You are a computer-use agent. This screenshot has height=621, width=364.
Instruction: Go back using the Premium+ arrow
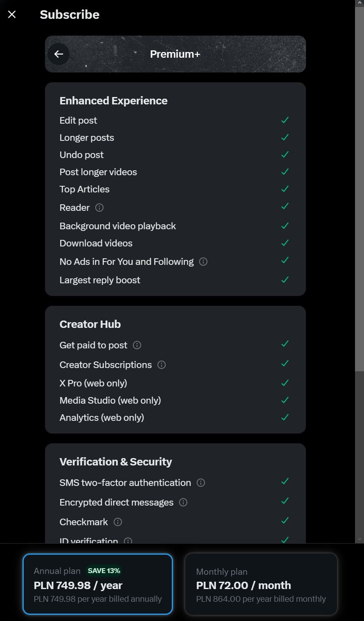[58, 54]
